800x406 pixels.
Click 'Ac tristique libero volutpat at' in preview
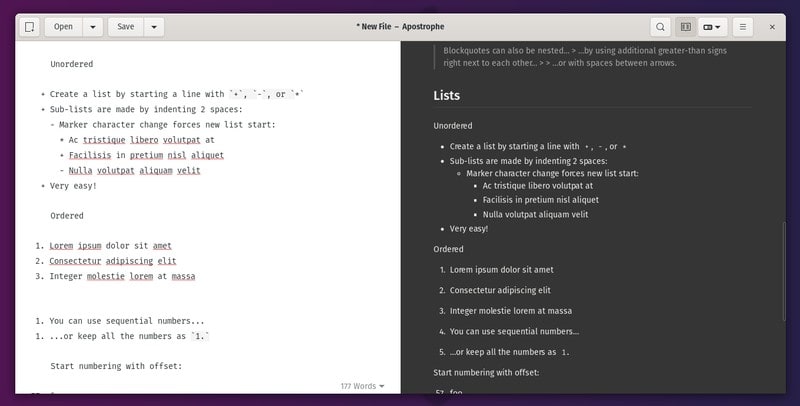click(537, 186)
